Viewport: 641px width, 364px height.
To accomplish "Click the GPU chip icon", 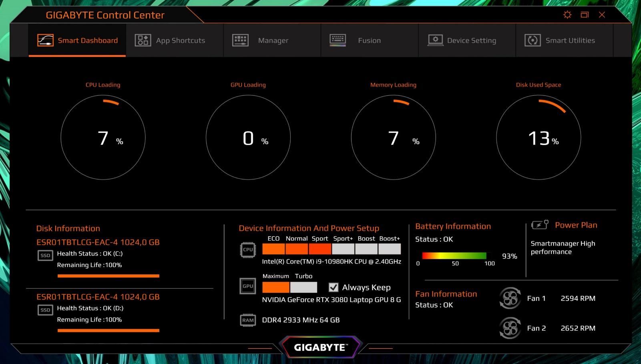I will tap(248, 286).
